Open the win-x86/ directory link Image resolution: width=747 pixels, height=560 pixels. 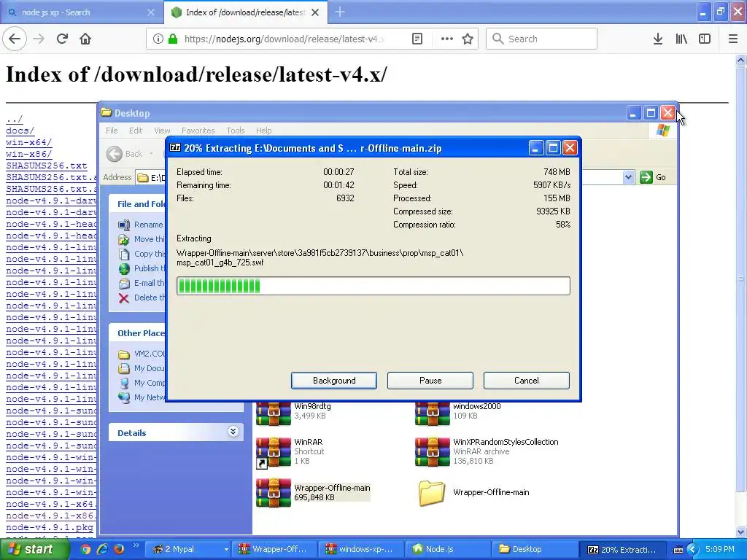(28, 154)
